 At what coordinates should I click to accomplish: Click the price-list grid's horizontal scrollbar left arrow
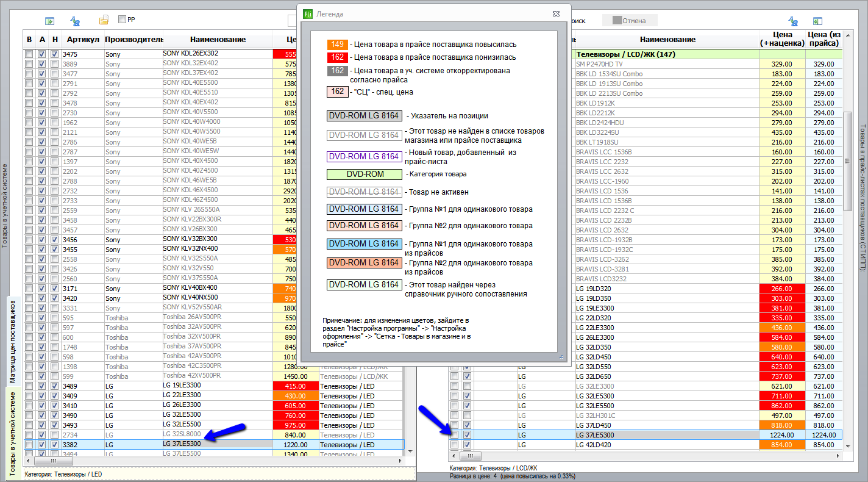point(454,456)
